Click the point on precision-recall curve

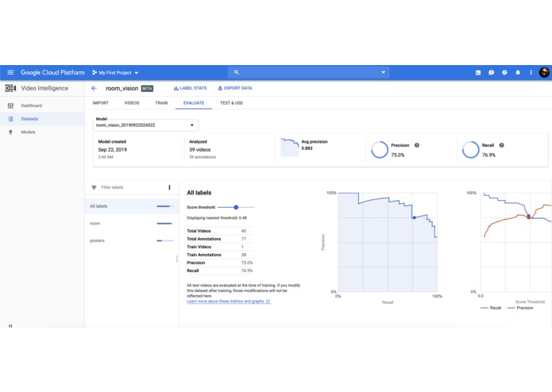click(x=415, y=217)
